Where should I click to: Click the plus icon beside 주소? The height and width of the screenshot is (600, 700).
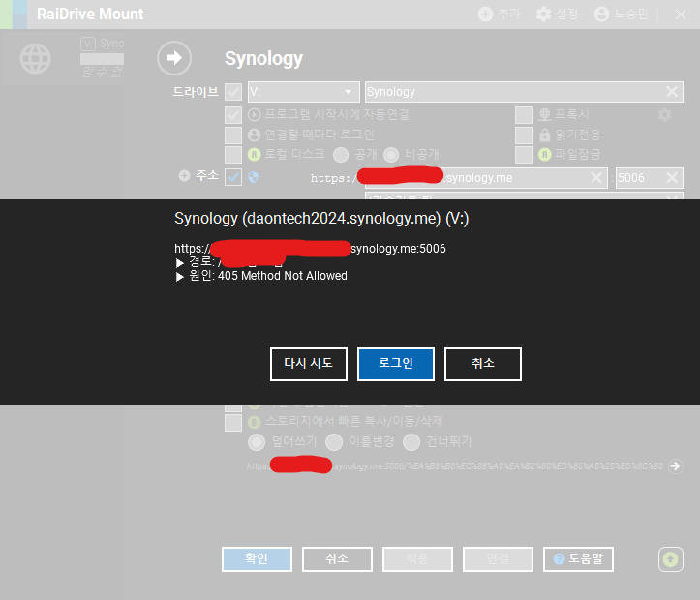point(184,176)
